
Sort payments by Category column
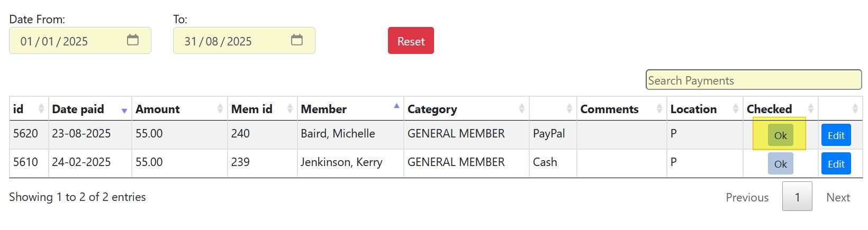[466, 109]
